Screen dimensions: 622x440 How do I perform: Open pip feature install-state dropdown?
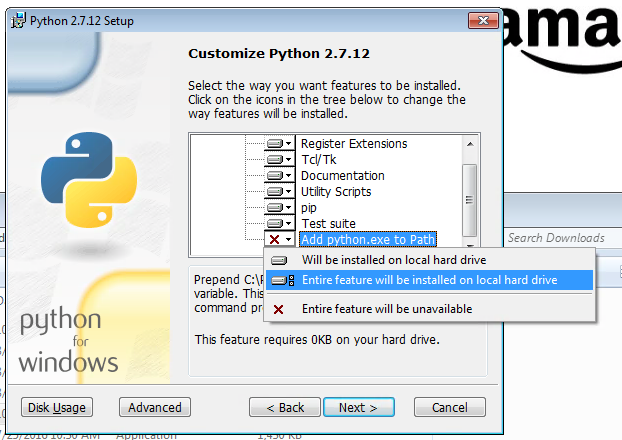click(280, 208)
